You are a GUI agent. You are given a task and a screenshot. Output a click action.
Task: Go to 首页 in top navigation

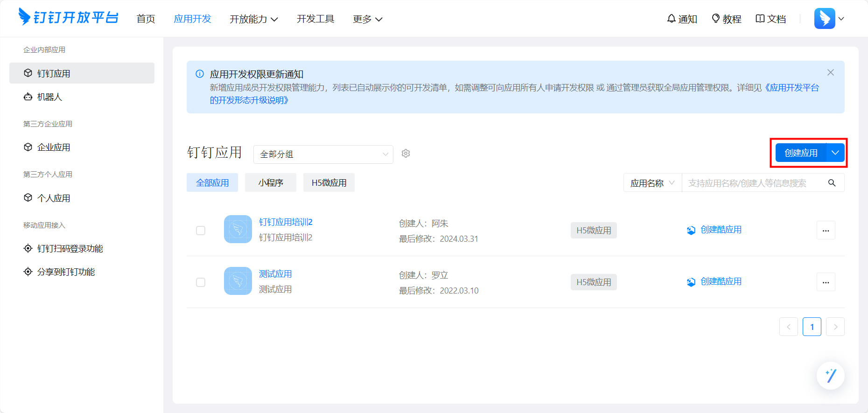click(146, 19)
